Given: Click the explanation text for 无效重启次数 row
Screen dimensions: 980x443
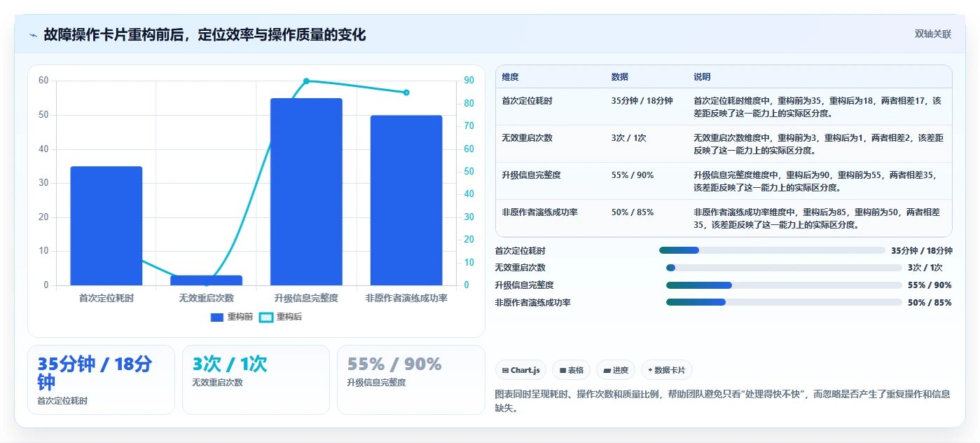Looking at the screenshot, I should 818,144.
